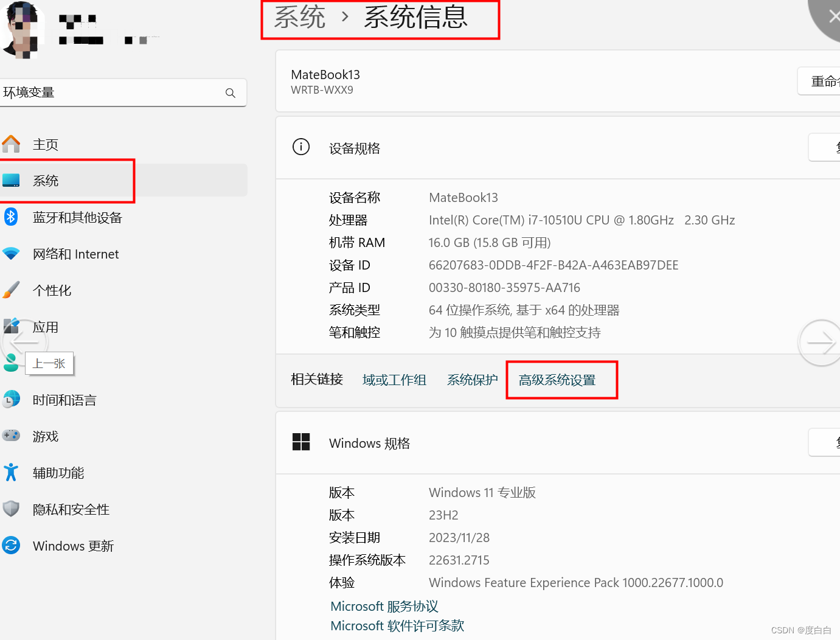Click the network Wi-Fi icon
Screen dimensions: 840x640
pos(11,254)
